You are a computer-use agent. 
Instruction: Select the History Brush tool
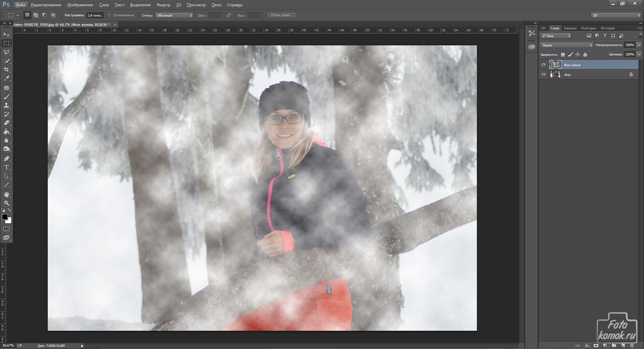click(6, 114)
